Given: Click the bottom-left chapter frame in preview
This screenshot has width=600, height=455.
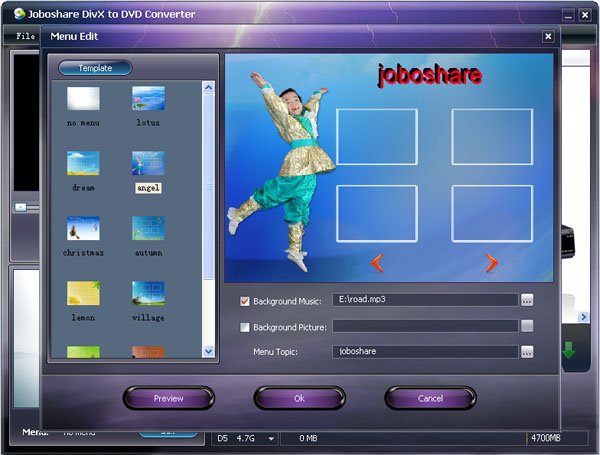Looking at the screenshot, I should (377, 214).
